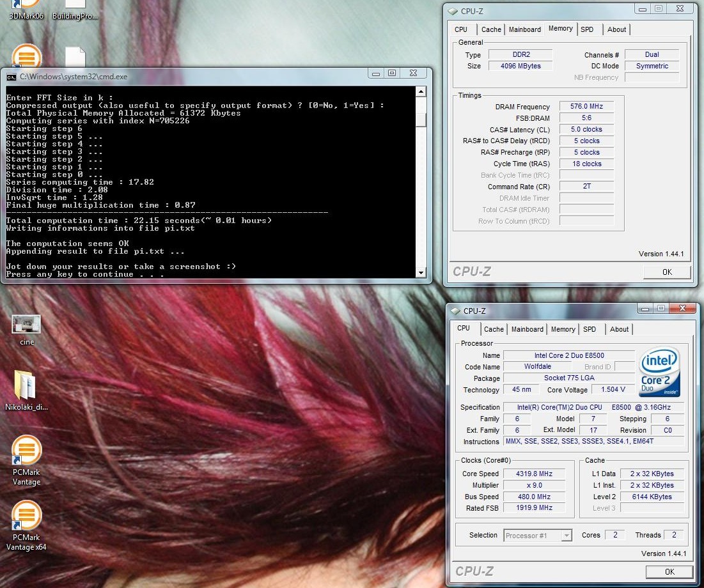This screenshot has height=588, width=704.
Task: Click the Cores count field
Action: (x=615, y=535)
